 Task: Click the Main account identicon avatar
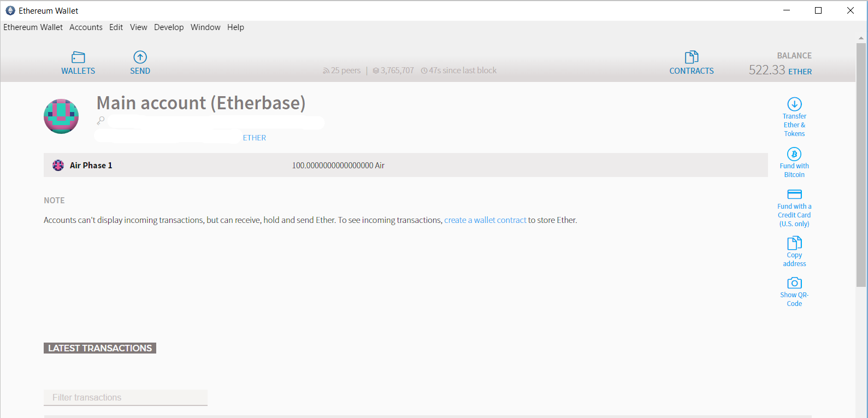click(x=61, y=116)
